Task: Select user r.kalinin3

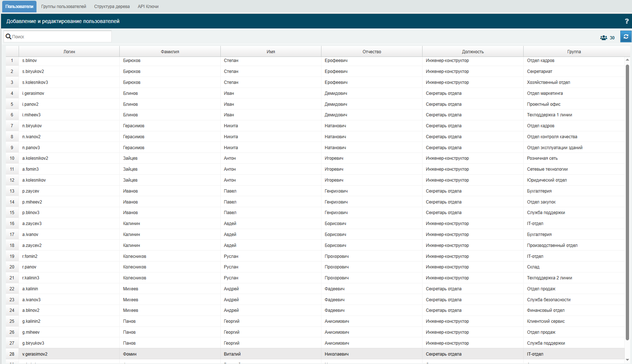Action: [x=31, y=278]
